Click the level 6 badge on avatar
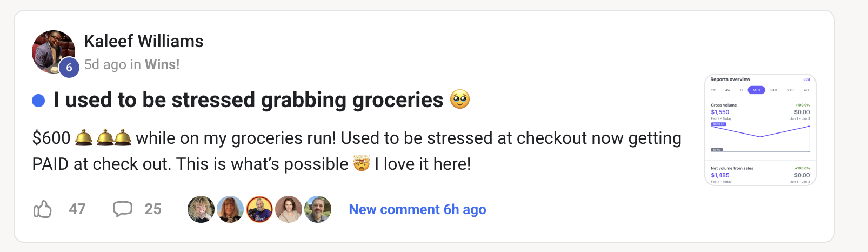This screenshot has height=252, width=868. coord(69,68)
